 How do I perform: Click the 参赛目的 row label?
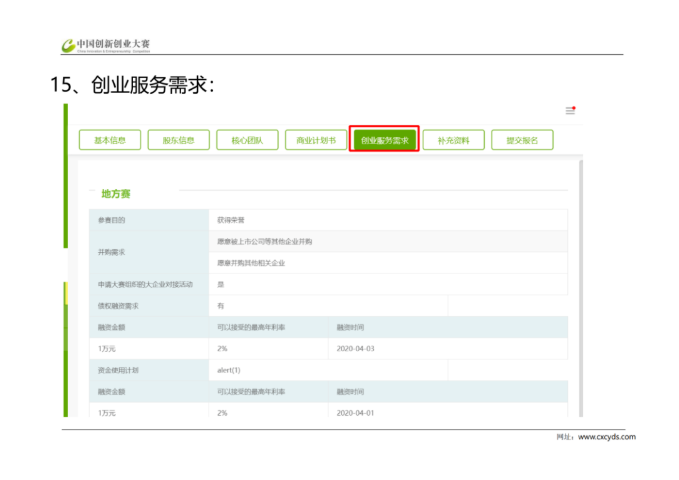click(x=111, y=220)
